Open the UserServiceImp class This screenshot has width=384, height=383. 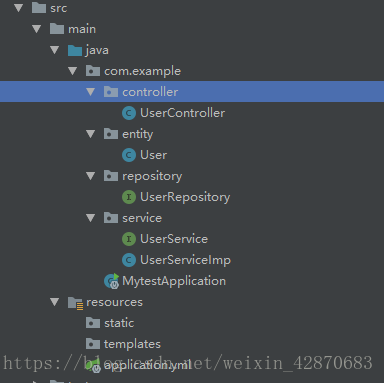185,260
